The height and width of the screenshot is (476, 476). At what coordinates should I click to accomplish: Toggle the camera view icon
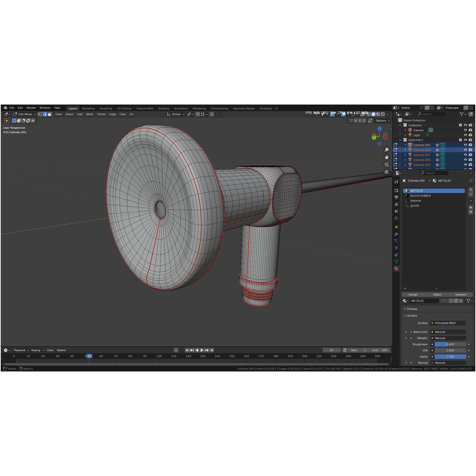coord(387,165)
